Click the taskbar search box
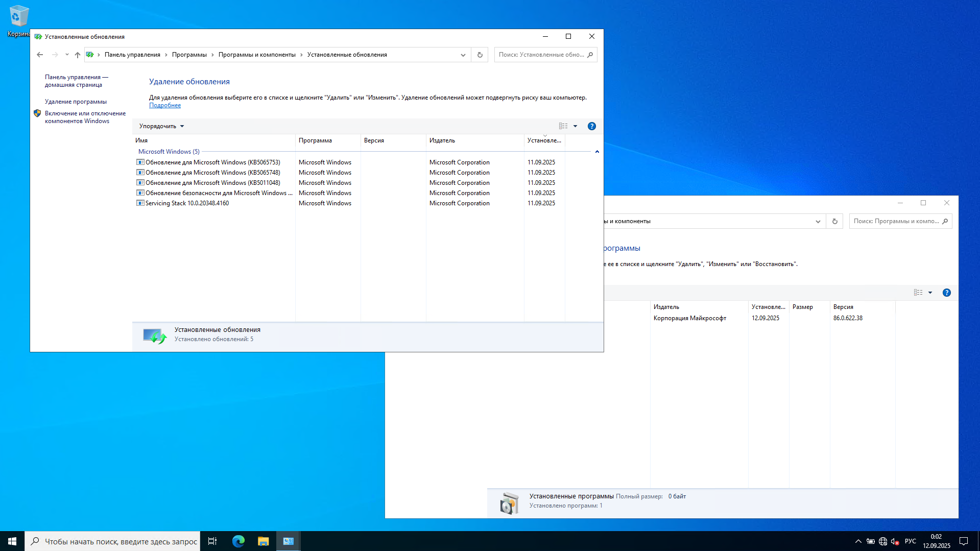This screenshot has width=980, height=551. click(112, 541)
